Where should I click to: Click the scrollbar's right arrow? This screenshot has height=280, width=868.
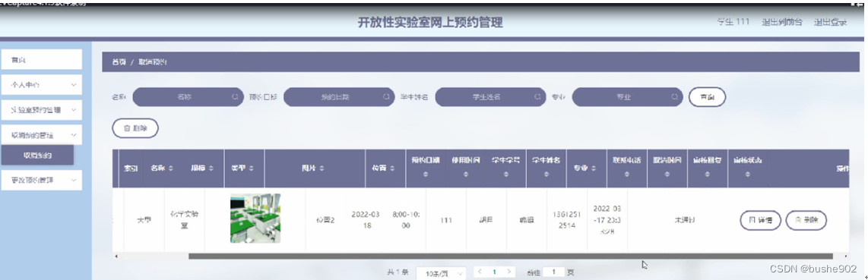click(x=845, y=256)
